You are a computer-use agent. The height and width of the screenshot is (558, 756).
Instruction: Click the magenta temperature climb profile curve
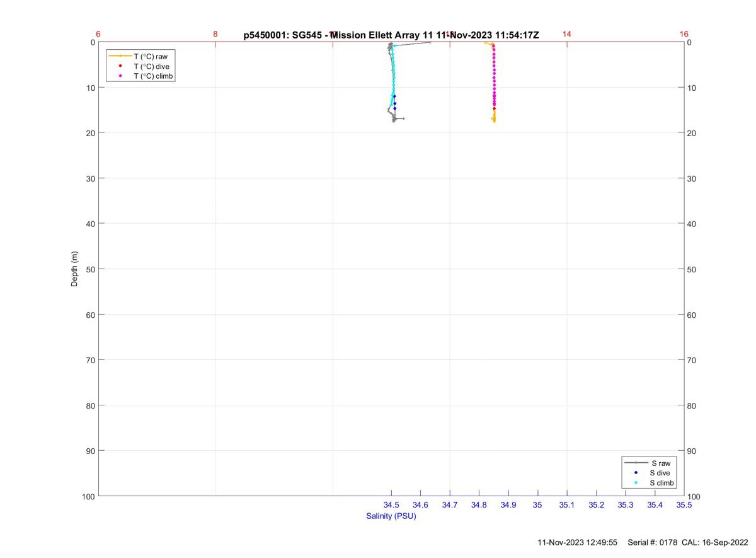coord(495,76)
